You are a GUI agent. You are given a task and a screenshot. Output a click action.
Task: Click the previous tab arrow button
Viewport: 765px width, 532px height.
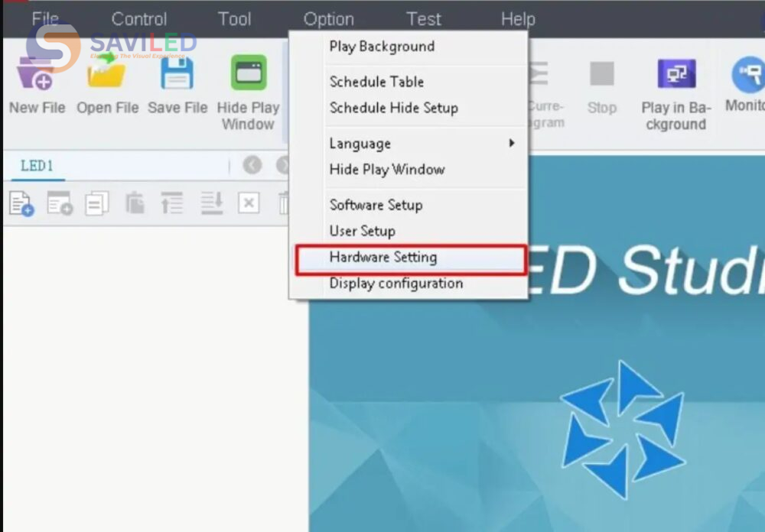pos(252,166)
